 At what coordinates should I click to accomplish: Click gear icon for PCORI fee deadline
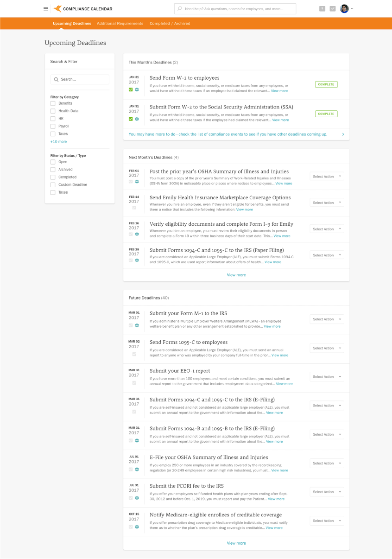tap(137, 498)
